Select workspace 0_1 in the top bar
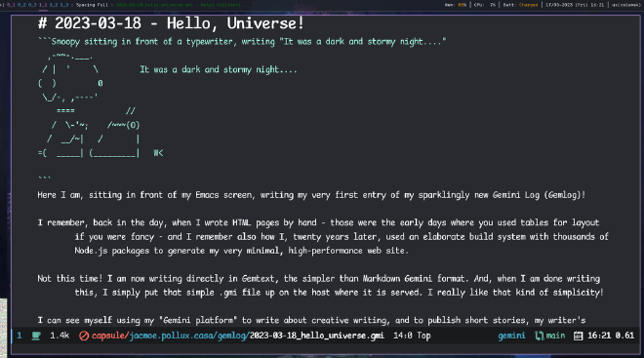 point(11,5)
